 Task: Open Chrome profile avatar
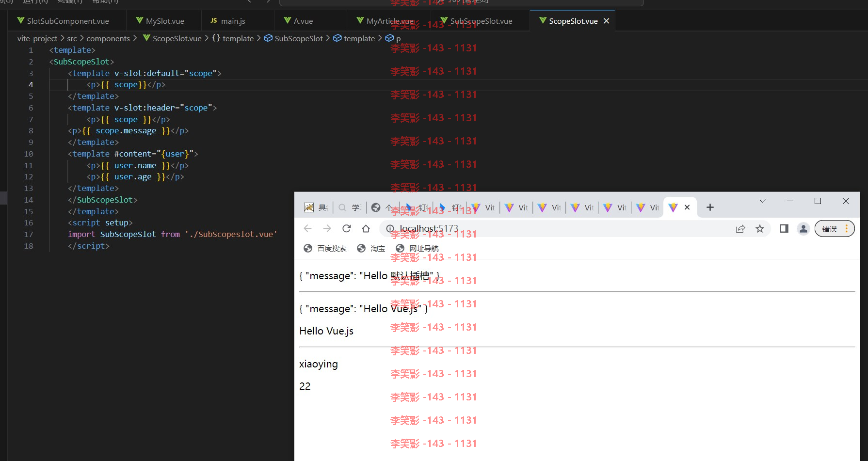pyautogui.click(x=804, y=228)
